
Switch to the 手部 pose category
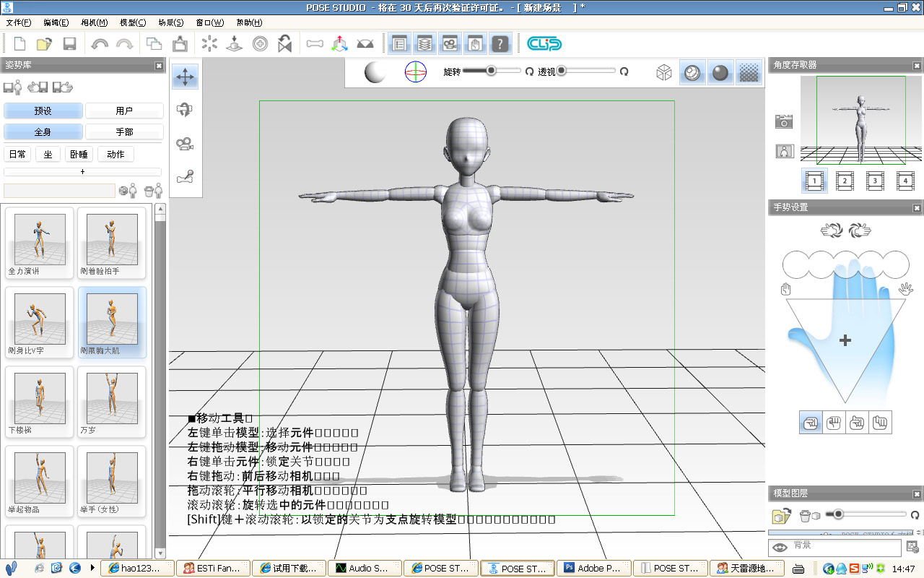(124, 132)
